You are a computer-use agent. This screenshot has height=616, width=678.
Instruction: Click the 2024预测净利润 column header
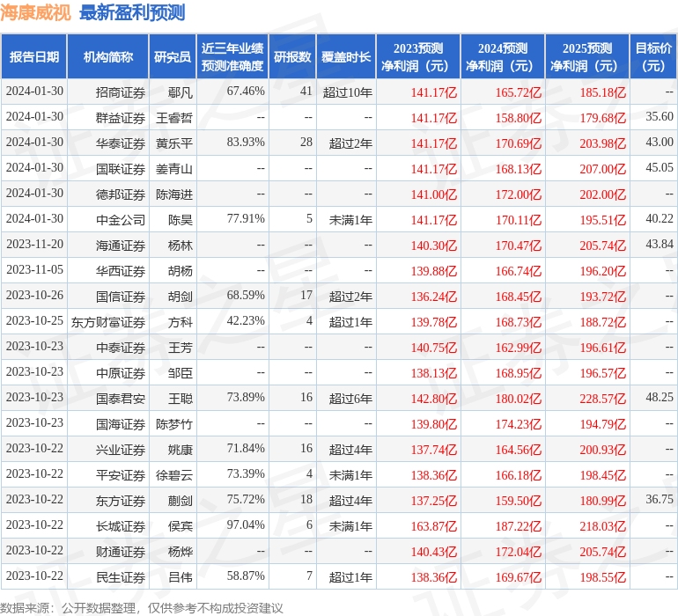[503, 56]
